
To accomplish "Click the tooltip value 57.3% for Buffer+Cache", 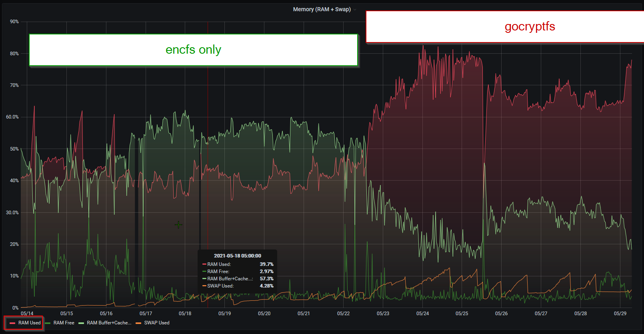I will [267, 279].
